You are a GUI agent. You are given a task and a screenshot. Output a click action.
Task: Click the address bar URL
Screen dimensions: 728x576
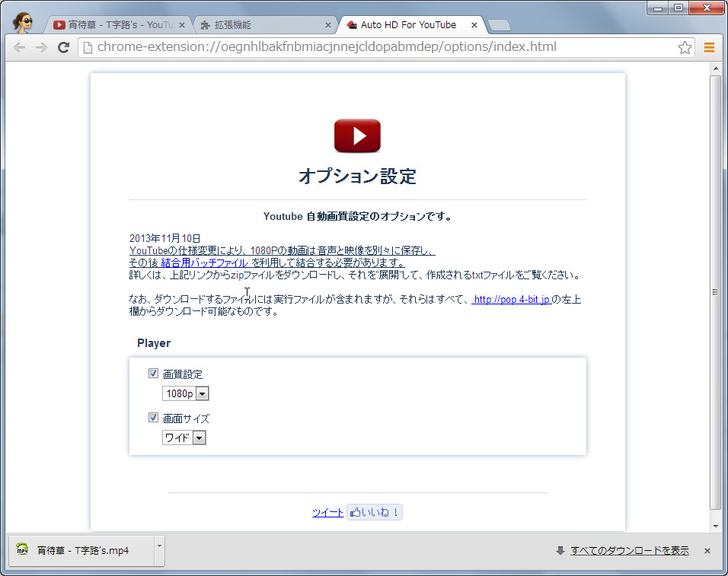pos(327,47)
